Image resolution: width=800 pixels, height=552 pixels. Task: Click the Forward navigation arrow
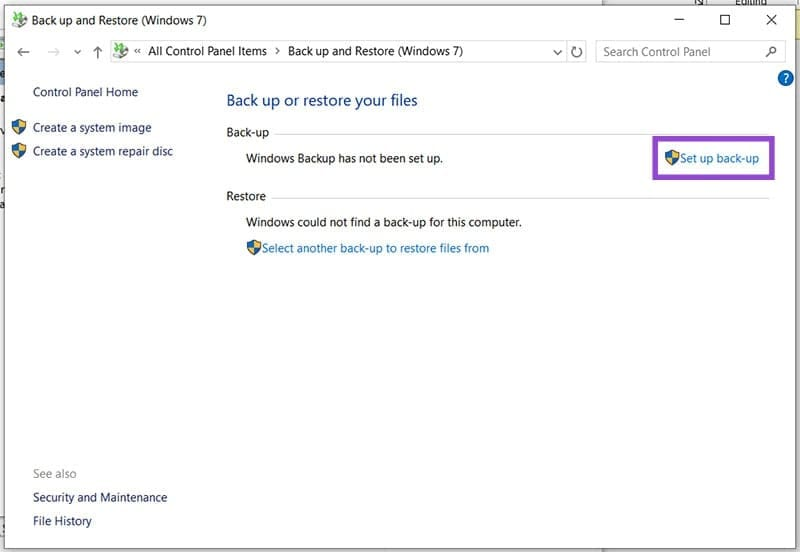pyautogui.click(x=54, y=52)
